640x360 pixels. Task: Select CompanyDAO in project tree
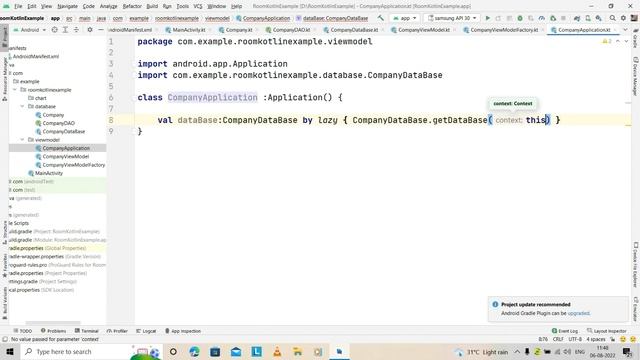tap(58, 123)
